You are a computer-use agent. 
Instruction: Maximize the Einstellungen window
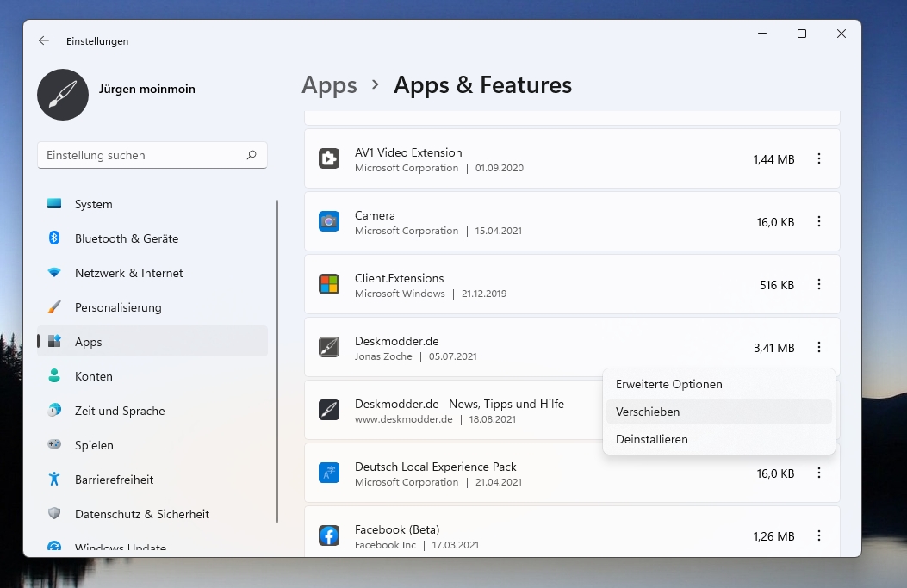(x=802, y=34)
